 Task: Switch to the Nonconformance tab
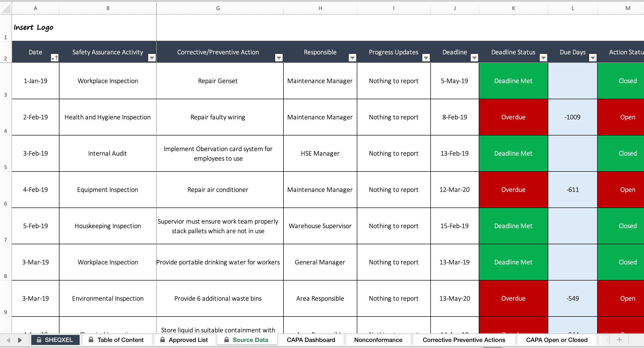pos(378,340)
